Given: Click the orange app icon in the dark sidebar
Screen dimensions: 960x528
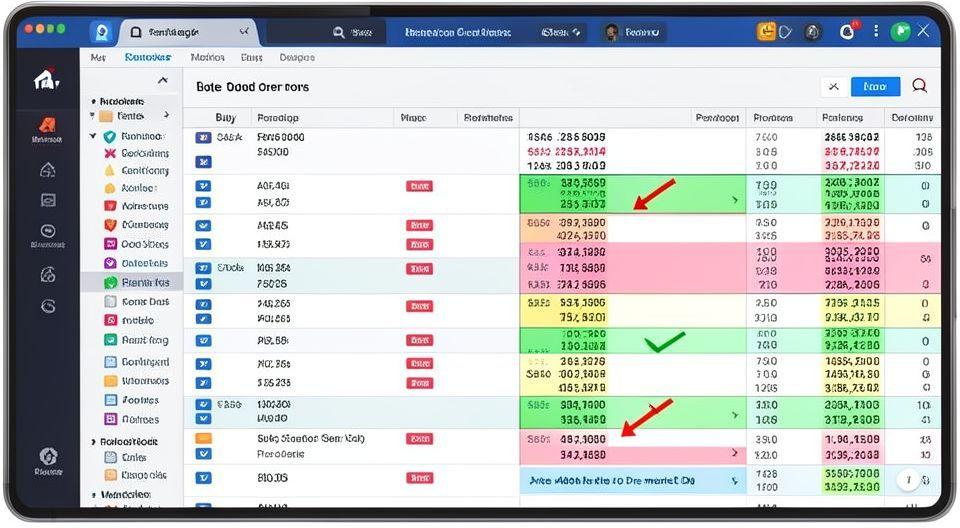Looking at the screenshot, I should (47, 125).
